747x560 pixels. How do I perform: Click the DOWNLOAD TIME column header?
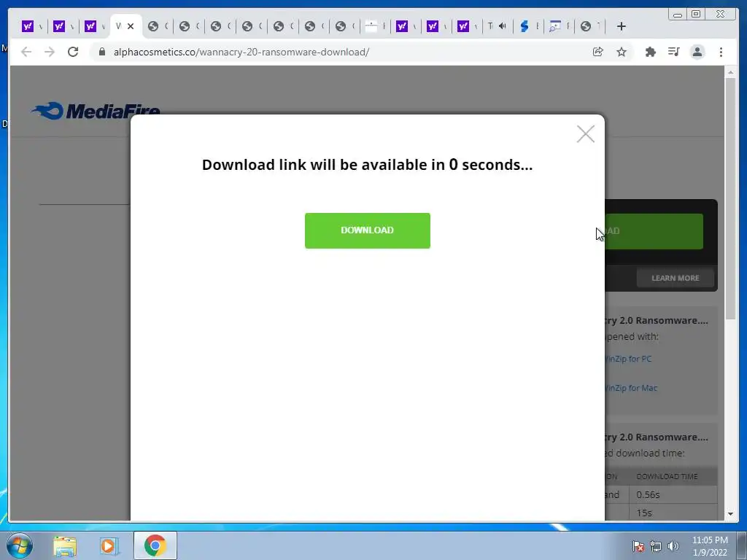[x=667, y=477]
